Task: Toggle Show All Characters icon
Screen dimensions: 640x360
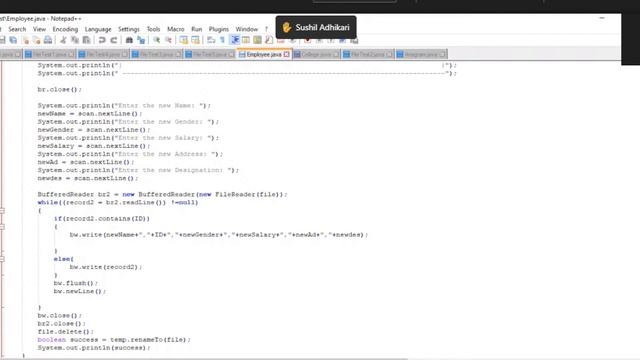Action: (222, 40)
